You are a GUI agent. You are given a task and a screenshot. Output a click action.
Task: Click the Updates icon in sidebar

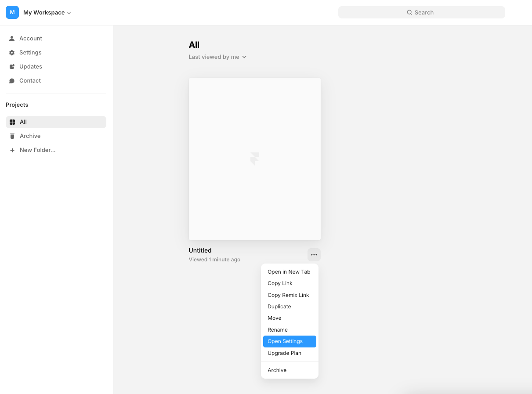click(12, 67)
